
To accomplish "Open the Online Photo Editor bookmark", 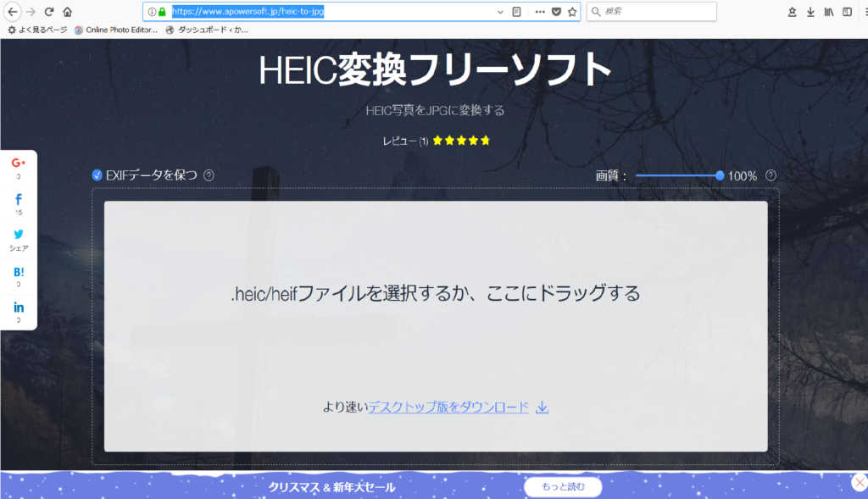I will tap(116, 30).
